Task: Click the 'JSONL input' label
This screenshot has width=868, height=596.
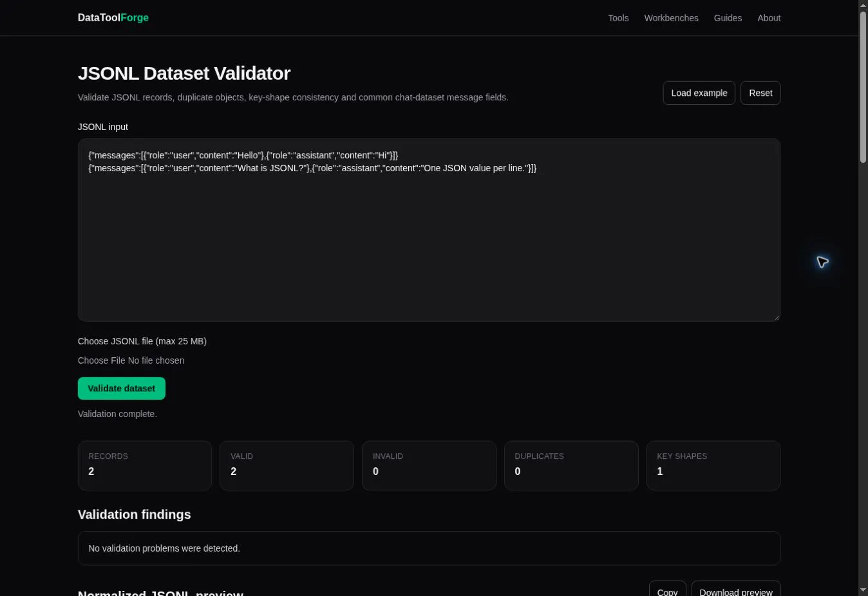Action: coord(103,127)
